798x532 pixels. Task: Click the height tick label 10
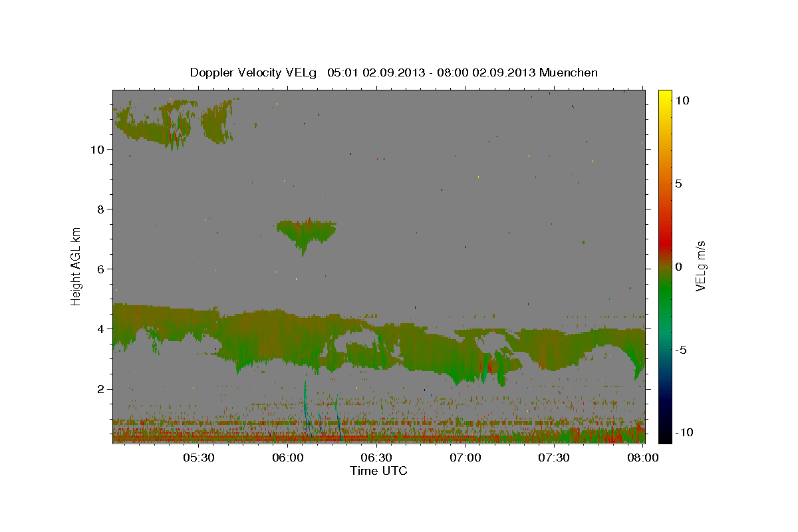point(98,149)
